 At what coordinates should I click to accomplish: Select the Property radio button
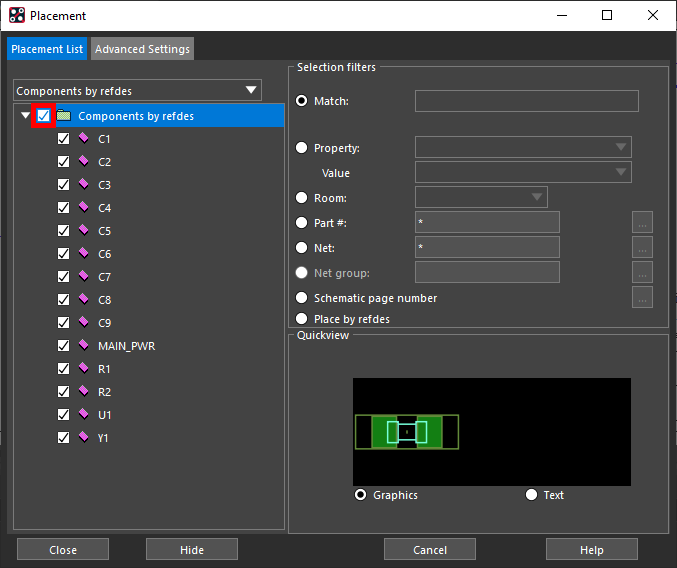click(x=301, y=148)
